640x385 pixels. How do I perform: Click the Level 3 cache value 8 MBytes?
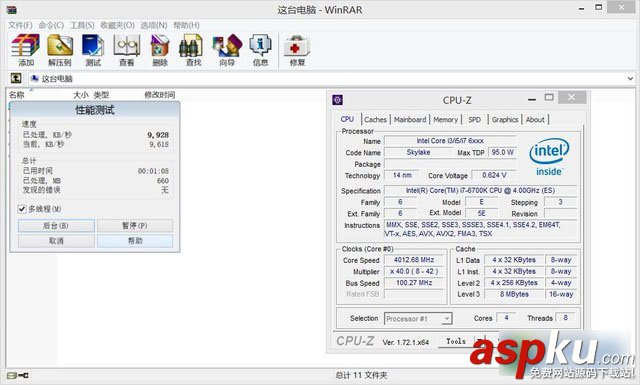click(x=514, y=294)
